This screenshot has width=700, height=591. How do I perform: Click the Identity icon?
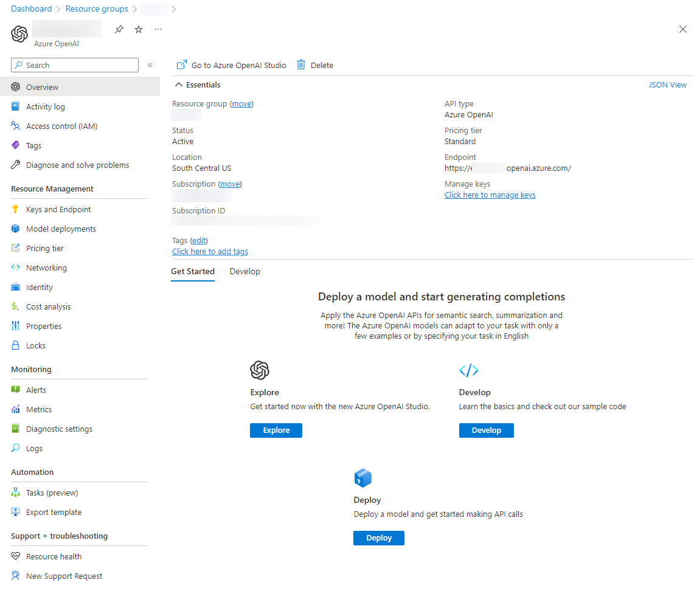click(x=16, y=287)
